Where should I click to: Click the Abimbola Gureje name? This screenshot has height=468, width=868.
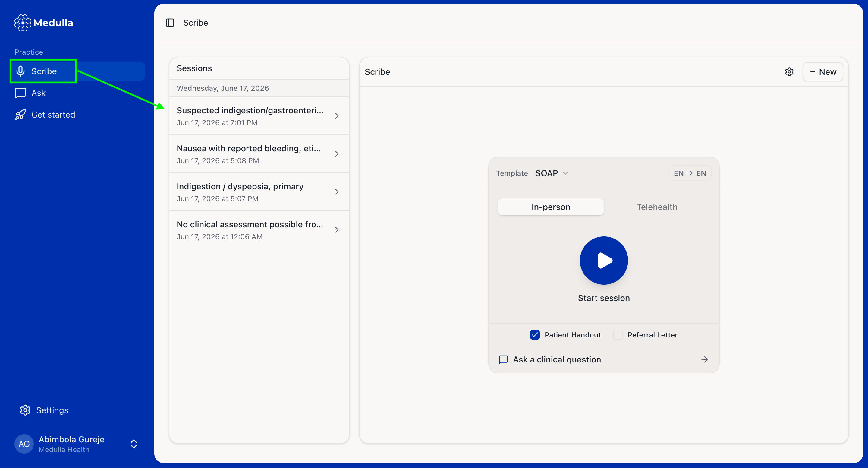point(71,439)
